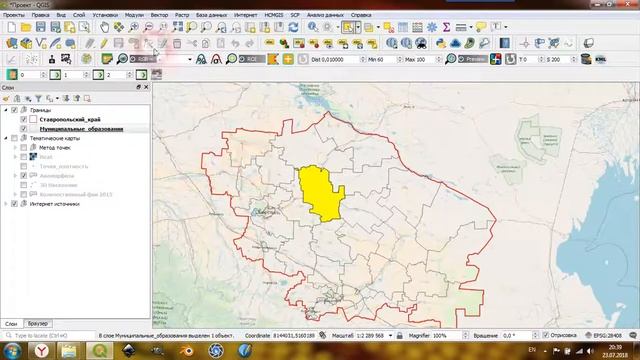Click the Type to locate search field
The width and height of the screenshot is (640, 360).
49,336
